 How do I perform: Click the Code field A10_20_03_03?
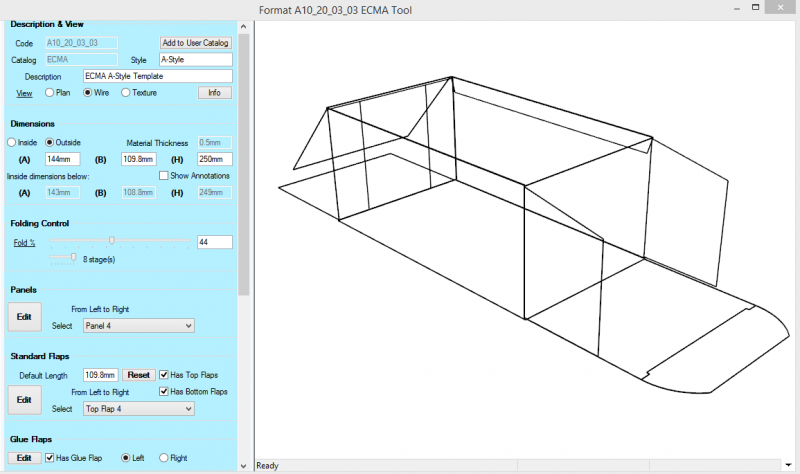pos(82,43)
